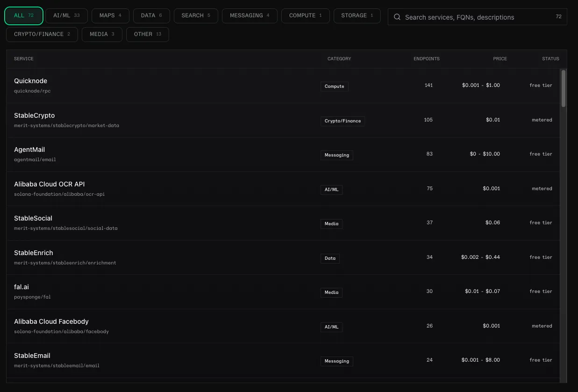
Task: Filter services by AI/ML category
Action: [x=66, y=15]
